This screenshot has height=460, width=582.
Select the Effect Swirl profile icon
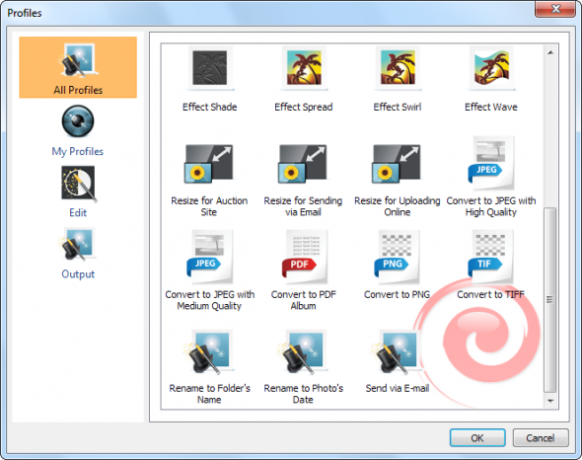coord(398,68)
